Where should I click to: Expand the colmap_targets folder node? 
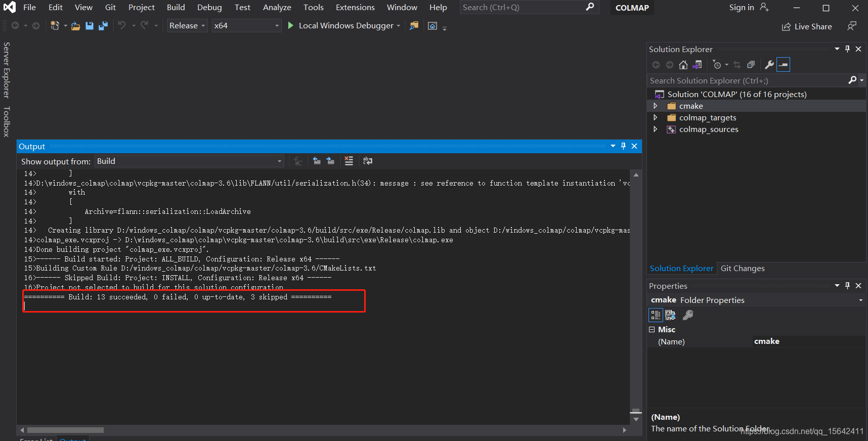(656, 117)
